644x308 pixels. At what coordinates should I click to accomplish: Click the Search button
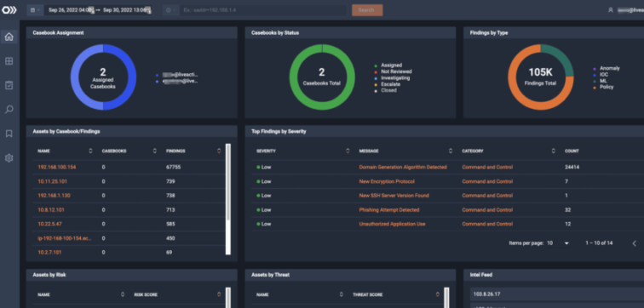pyautogui.click(x=367, y=10)
